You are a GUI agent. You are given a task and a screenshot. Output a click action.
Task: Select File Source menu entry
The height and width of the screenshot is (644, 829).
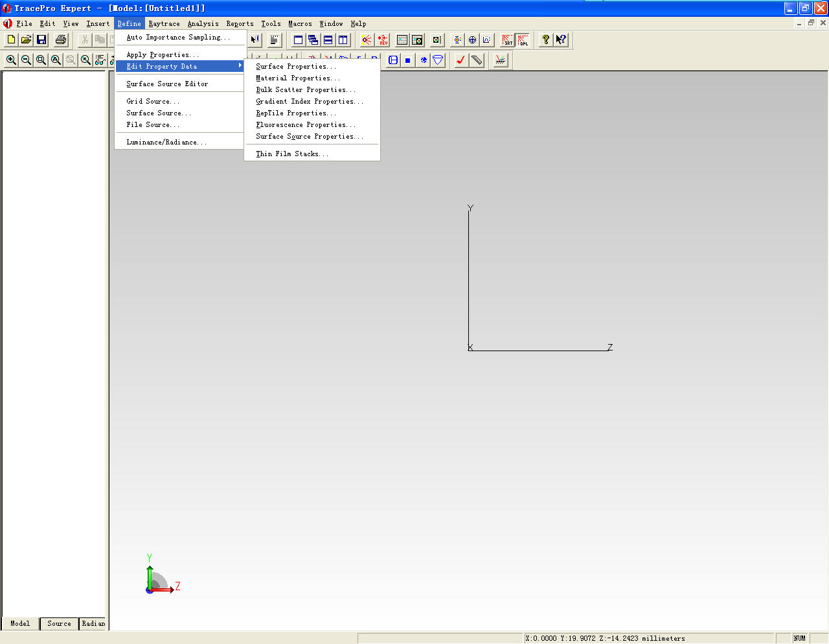[181, 124]
